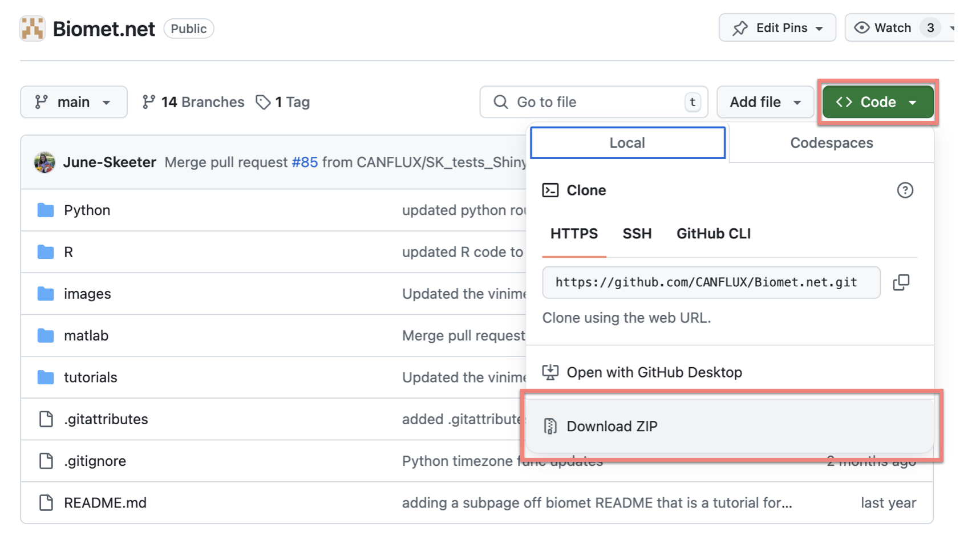
Task: Click the search magnifier icon
Action: click(501, 102)
